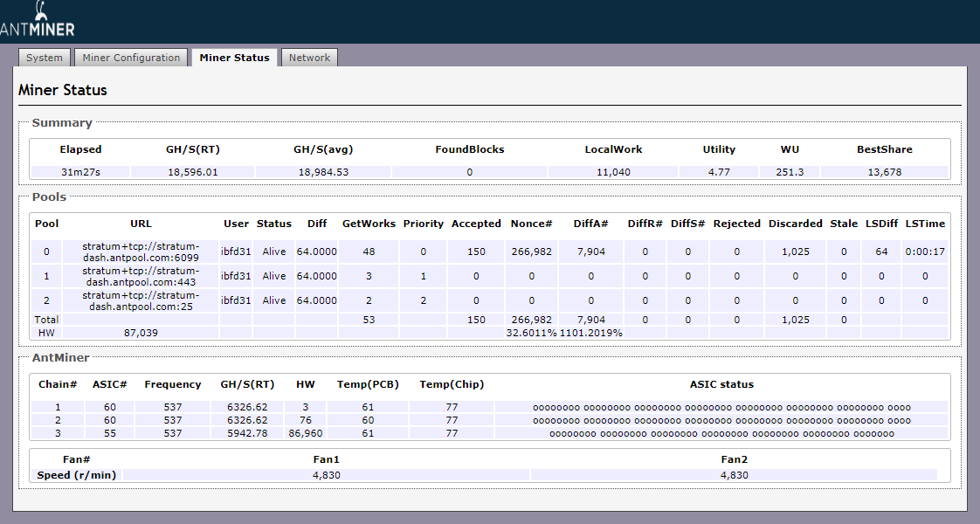Open the Network tab
Viewport: 980px width, 524px height.
pos(309,58)
